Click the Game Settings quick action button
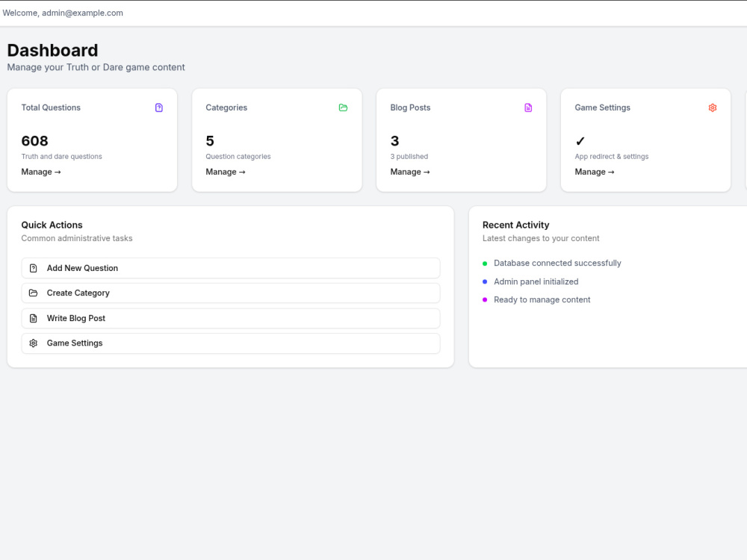This screenshot has width=747, height=560. pos(231,343)
